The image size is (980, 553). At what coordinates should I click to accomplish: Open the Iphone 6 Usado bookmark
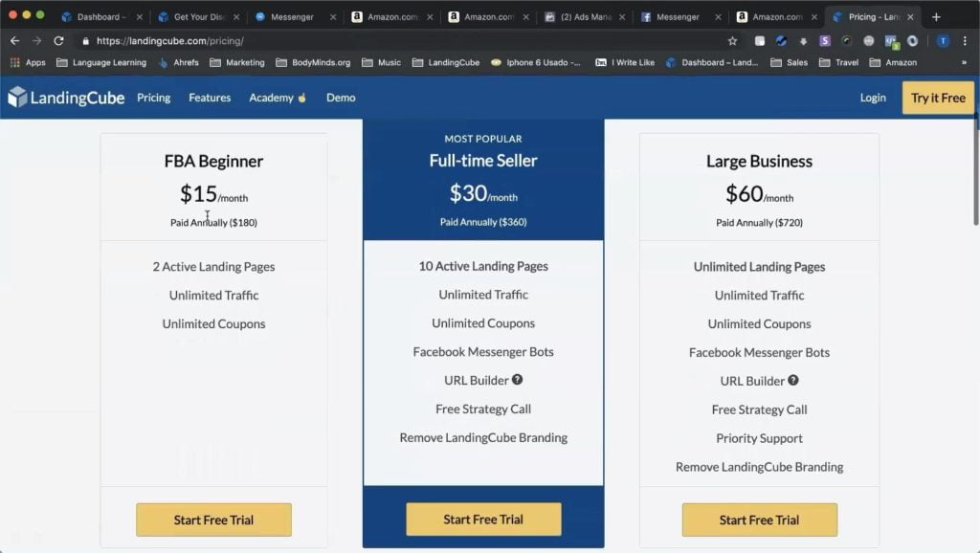coord(536,62)
